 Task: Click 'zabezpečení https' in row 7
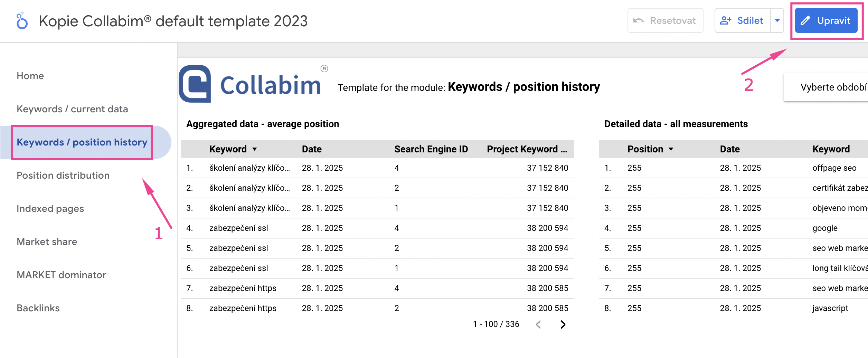pyautogui.click(x=243, y=288)
